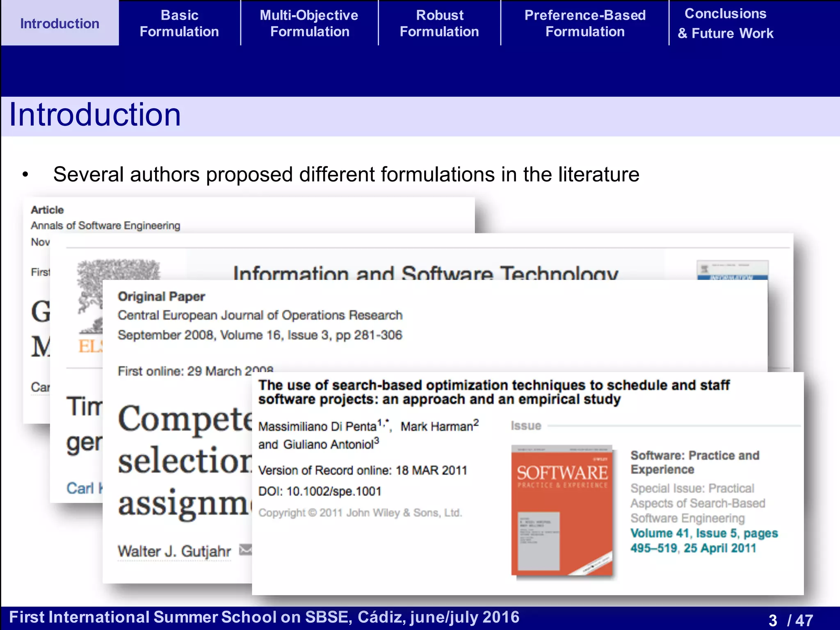Click the Summer School on SBSE footer text

click(x=264, y=617)
